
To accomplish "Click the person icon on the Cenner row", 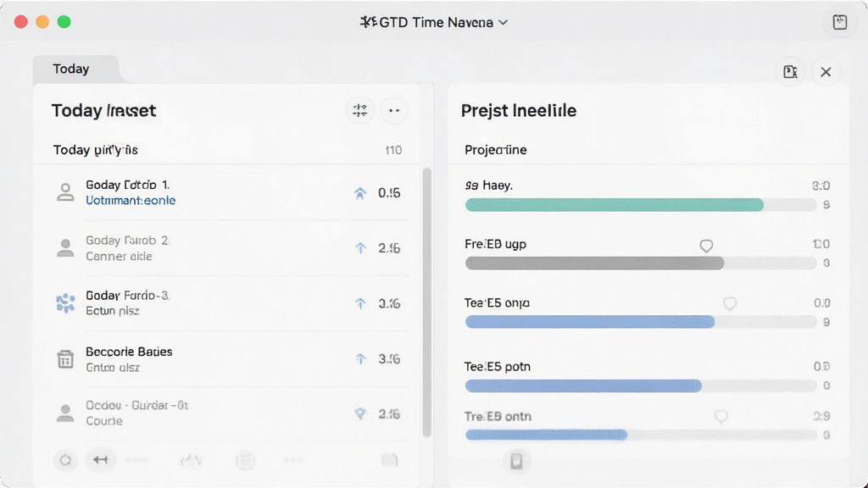I will click(65, 248).
